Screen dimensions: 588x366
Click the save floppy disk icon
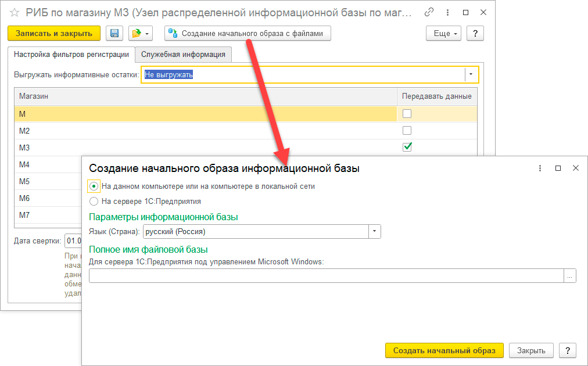[x=114, y=34]
